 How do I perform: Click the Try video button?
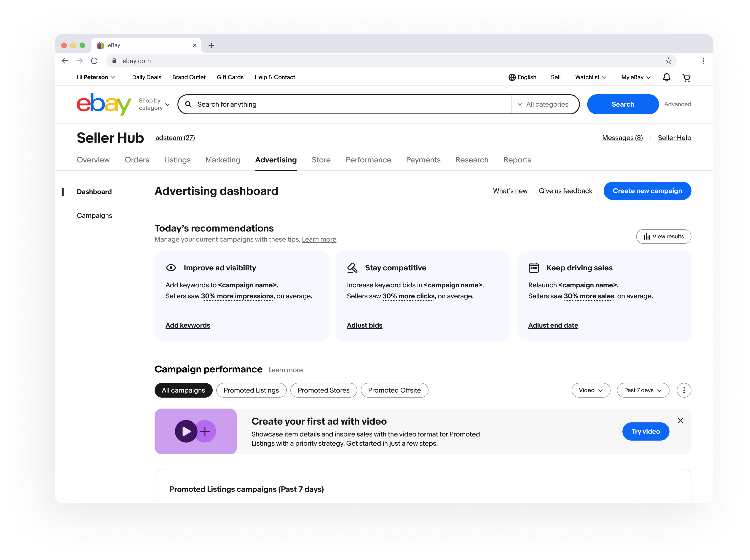point(645,431)
